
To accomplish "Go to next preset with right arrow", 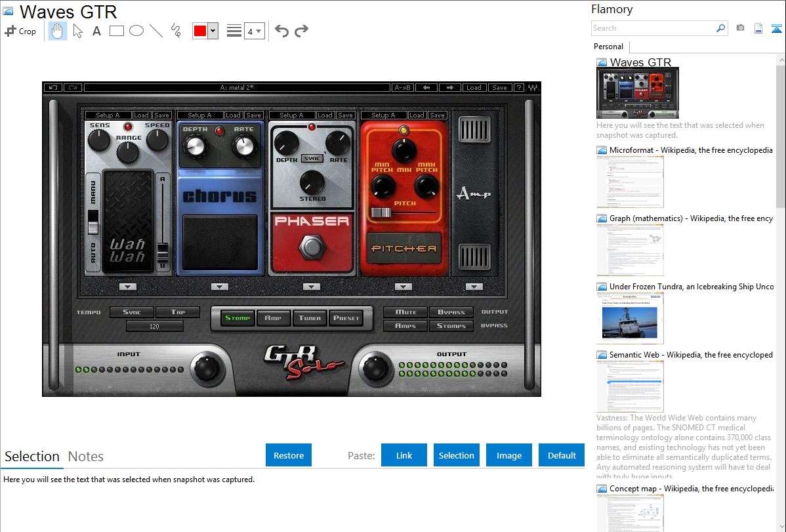I will (x=449, y=88).
